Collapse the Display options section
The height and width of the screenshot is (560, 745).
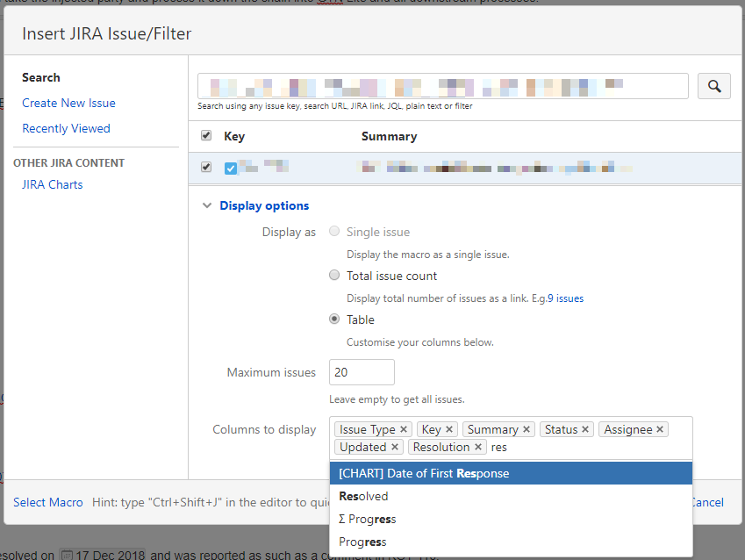tap(207, 205)
